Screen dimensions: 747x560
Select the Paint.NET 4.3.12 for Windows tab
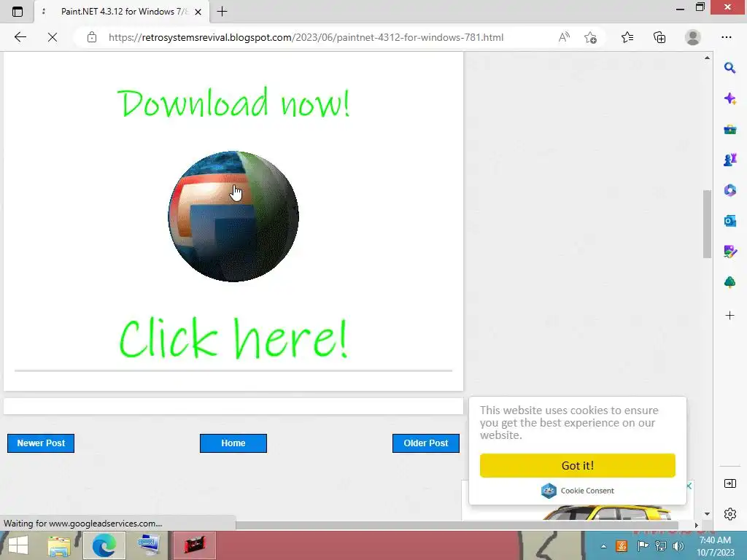point(123,12)
